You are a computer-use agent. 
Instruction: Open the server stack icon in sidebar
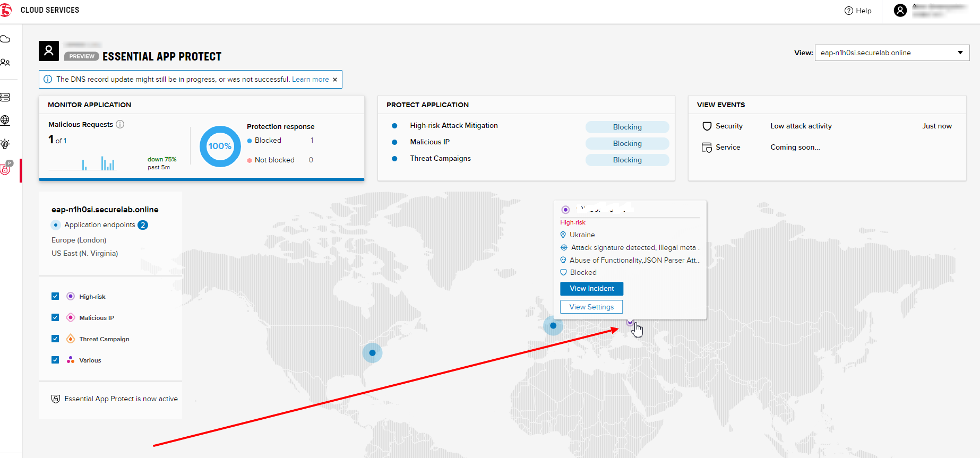[x=5, y=97]
